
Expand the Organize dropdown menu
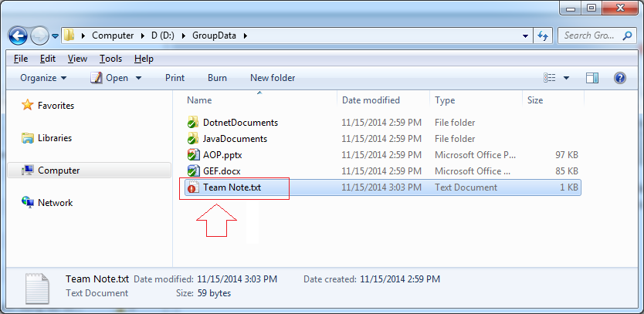coord(43,78)
